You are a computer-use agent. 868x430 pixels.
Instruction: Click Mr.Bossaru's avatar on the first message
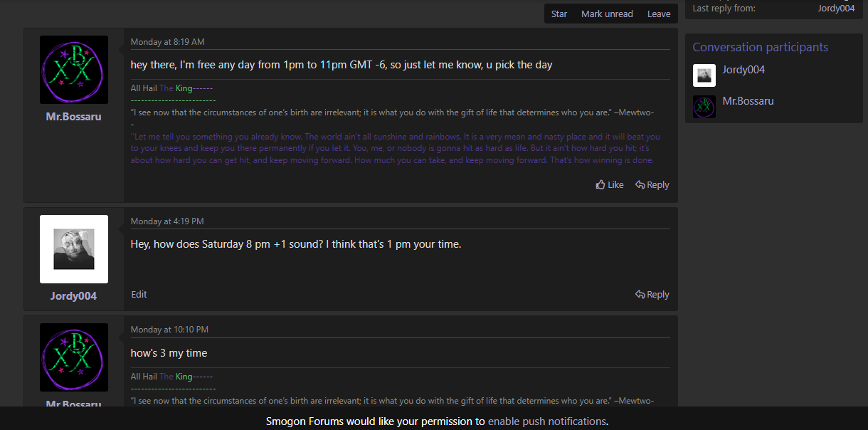pyautogui.click(x=74, y=70)
